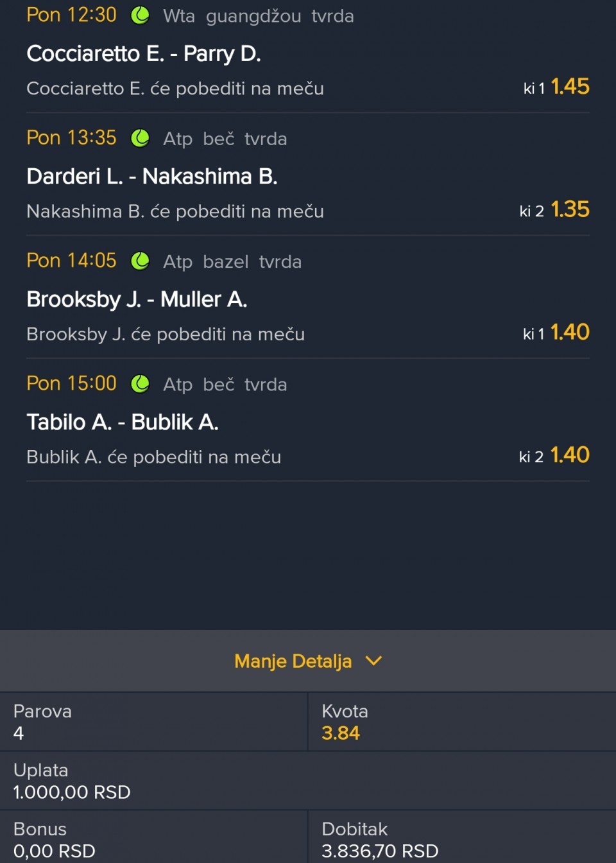Open Darderi L. - Nakashima B. match

[152, 177]
